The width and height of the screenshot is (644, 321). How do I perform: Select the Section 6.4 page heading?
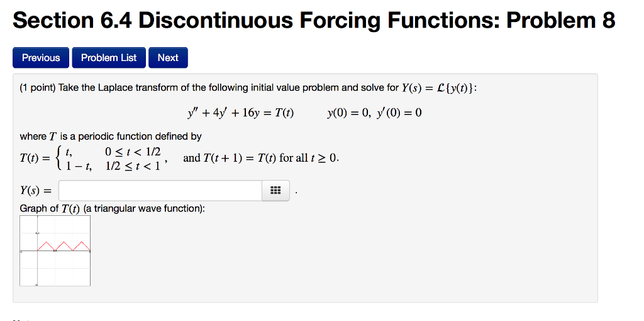point(314,21)
